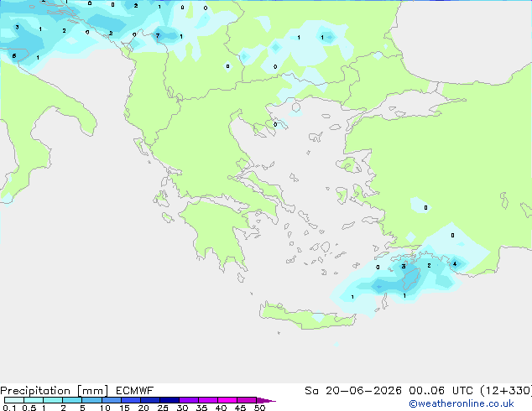Click the '00..06 UTC' time range text
This screenshot has width=532, height=411.
(x=441, y=391)
